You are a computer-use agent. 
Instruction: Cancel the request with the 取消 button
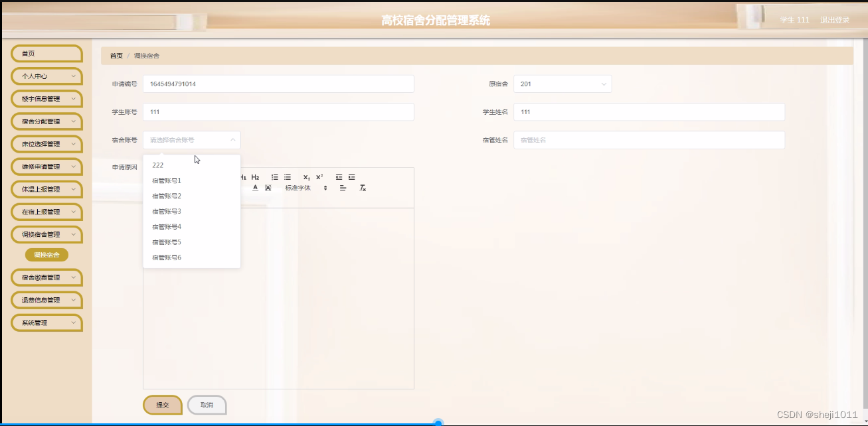[207, 404]
